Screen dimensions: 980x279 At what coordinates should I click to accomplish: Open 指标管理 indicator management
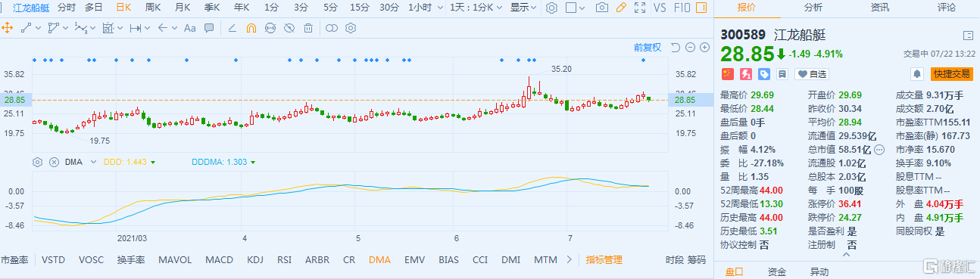tap(604, 259)
